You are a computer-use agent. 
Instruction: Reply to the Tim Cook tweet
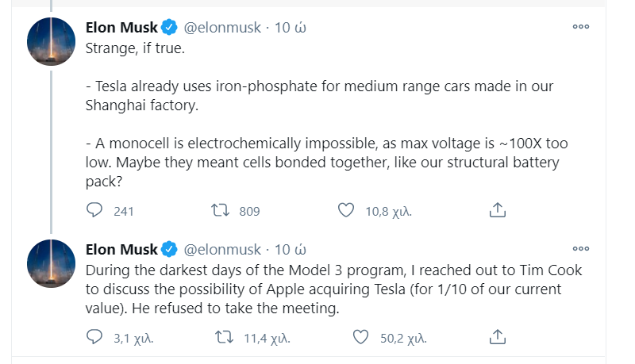point(95,337)
